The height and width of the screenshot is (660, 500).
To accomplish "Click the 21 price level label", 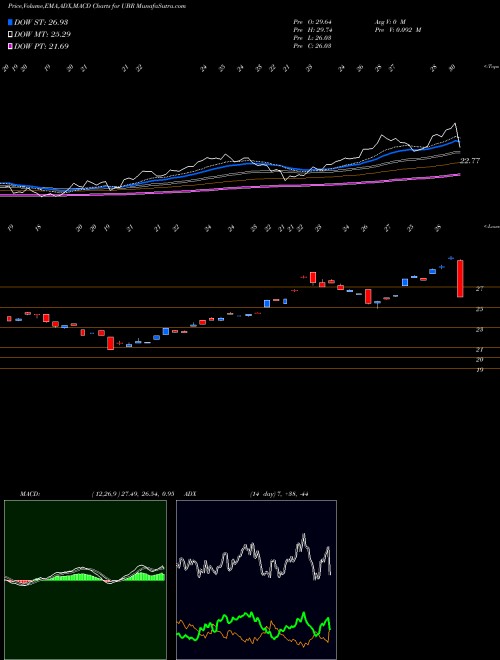I will pyautogui.click(x=479, y=350).
